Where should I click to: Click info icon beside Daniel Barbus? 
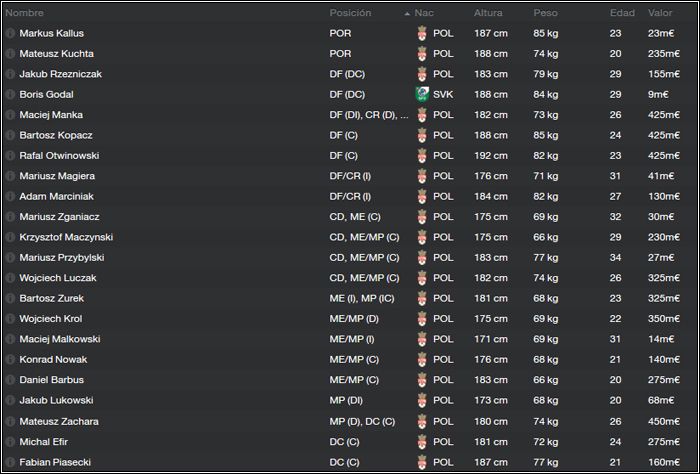point(10,380)
